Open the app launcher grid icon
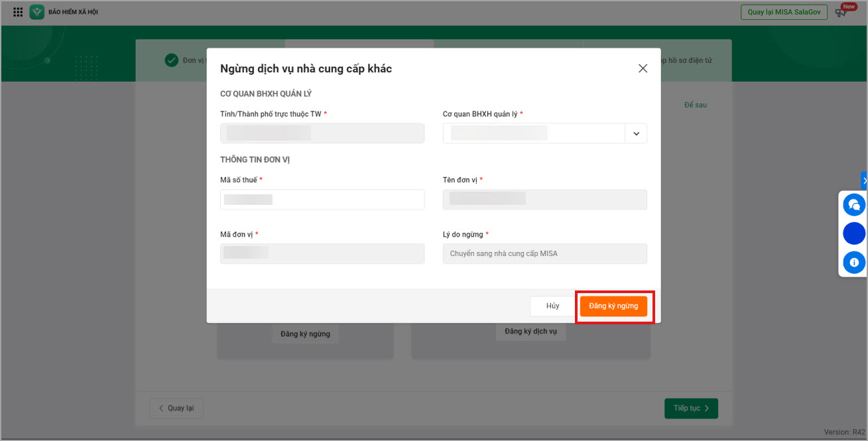This screenshot has width=868, height=441. click(x=18, y=12)
